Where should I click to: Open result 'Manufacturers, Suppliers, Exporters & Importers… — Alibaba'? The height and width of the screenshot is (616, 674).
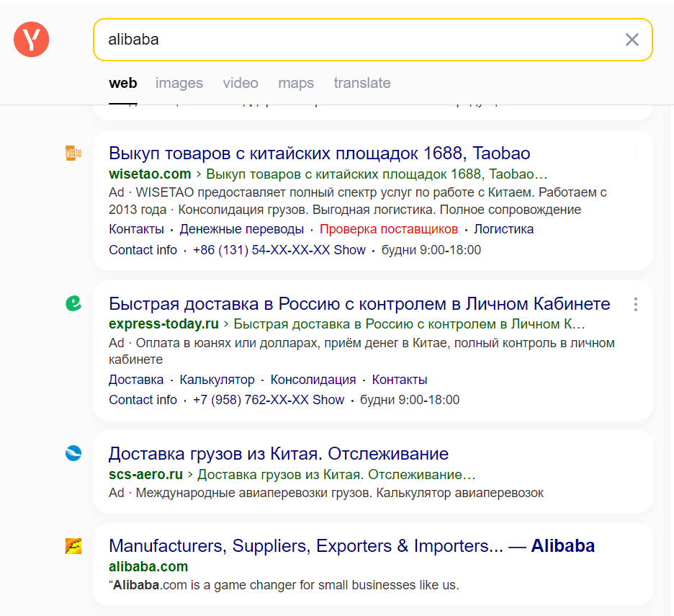(351, 546)
